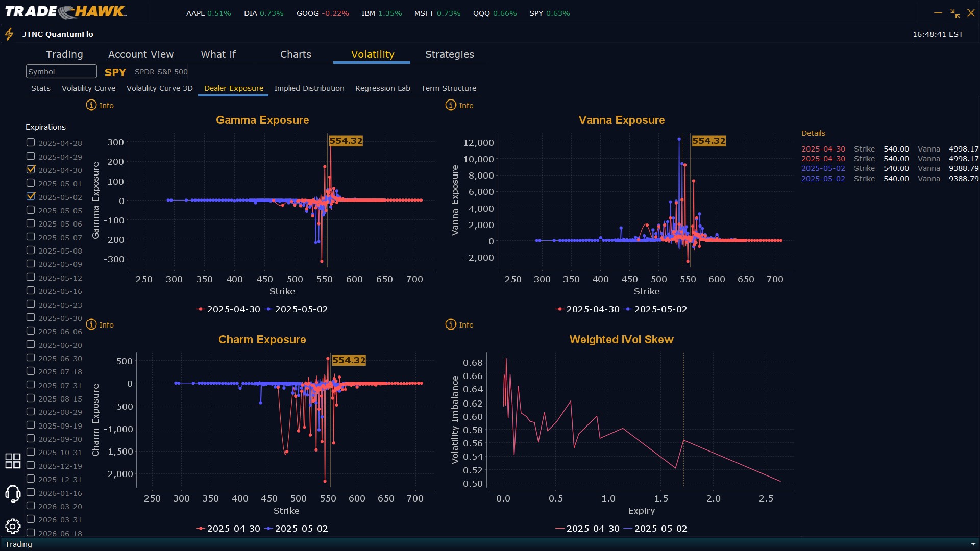Screen dimensions: 980x551
Task: Open the Term Structure sub-tab
Action: (448, 88)
